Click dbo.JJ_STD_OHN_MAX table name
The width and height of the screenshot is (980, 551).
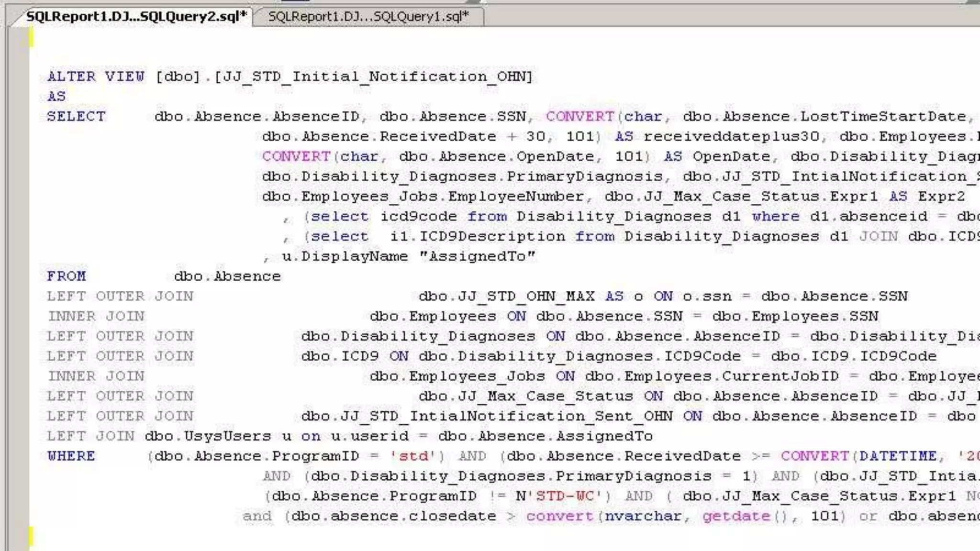click(x=506, y=297)
